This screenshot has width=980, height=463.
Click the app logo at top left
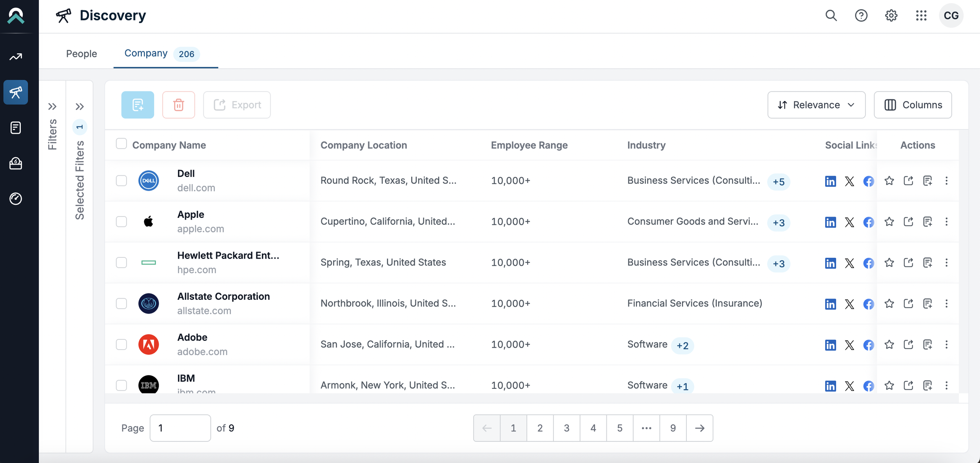(x=16, y=16)
